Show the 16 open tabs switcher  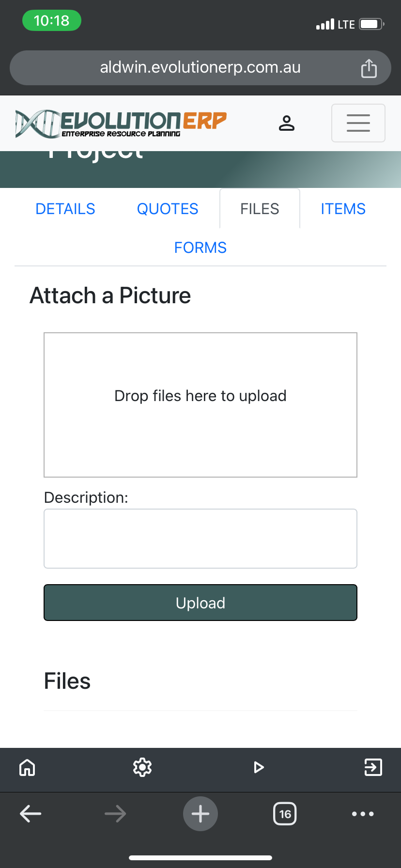285,814
